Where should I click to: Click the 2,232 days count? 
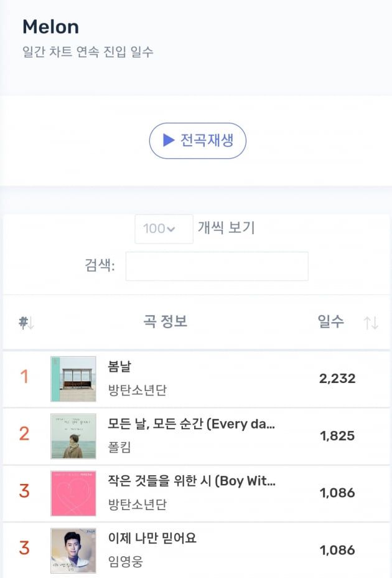tap(337, 379)
